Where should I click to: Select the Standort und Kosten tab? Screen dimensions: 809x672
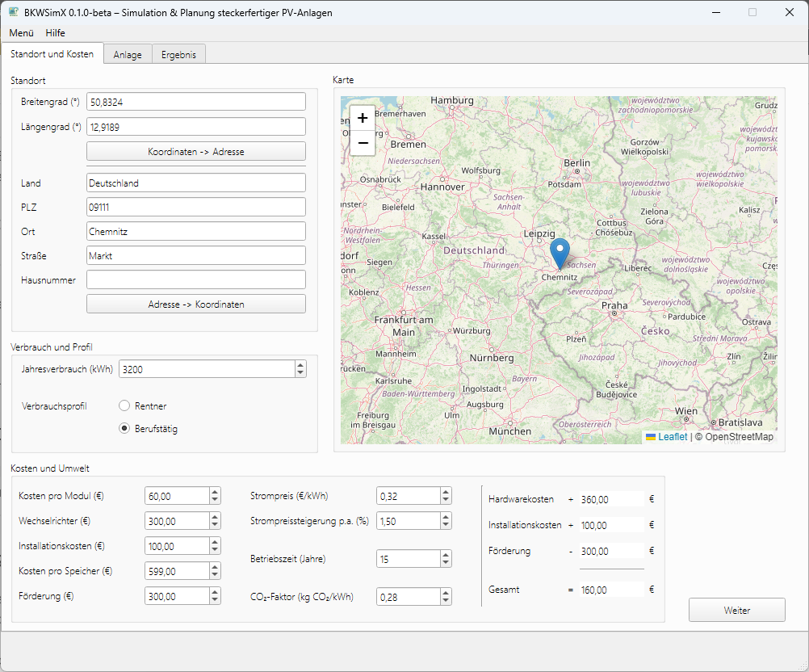[52, 53]
